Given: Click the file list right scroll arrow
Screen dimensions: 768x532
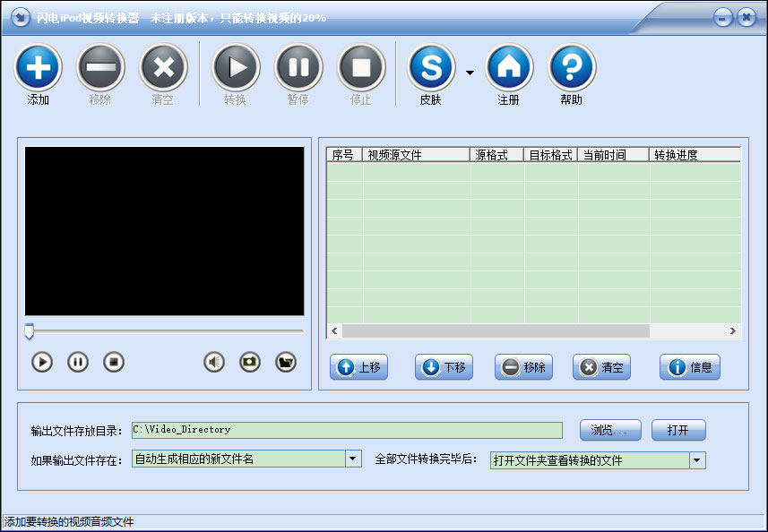Looking at the screenshot, I should 733,330.
